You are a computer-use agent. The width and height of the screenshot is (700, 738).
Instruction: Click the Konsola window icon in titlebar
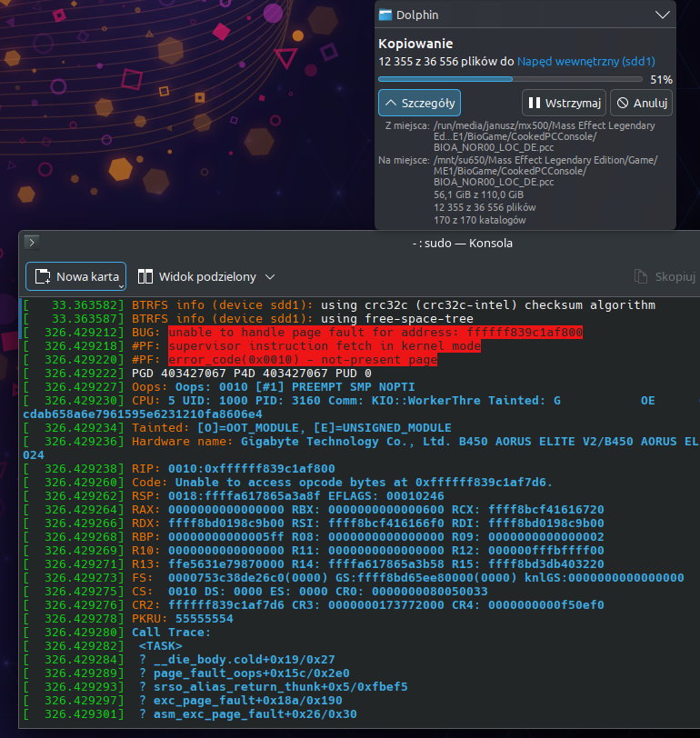pyautogui.click(x=31, y=243)
